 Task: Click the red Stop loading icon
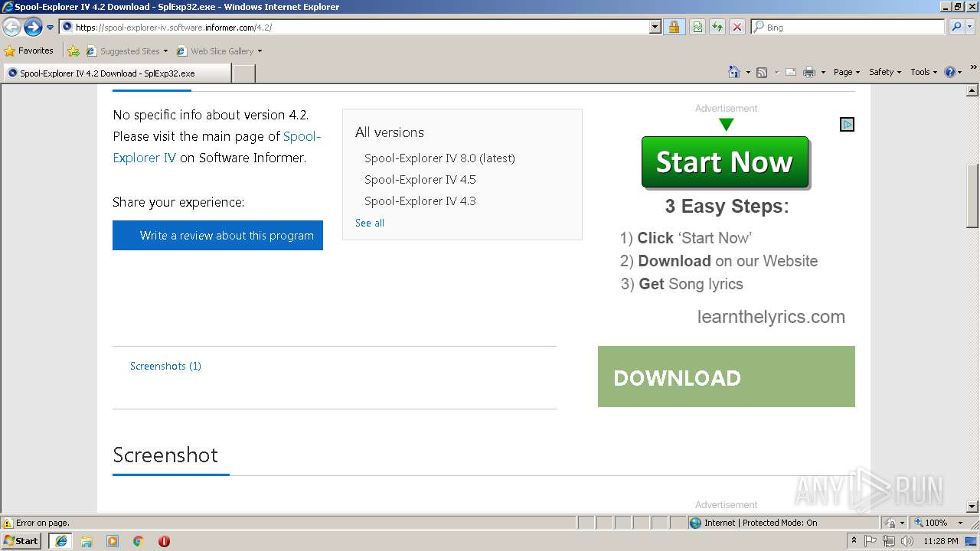[x=737, y=27]
